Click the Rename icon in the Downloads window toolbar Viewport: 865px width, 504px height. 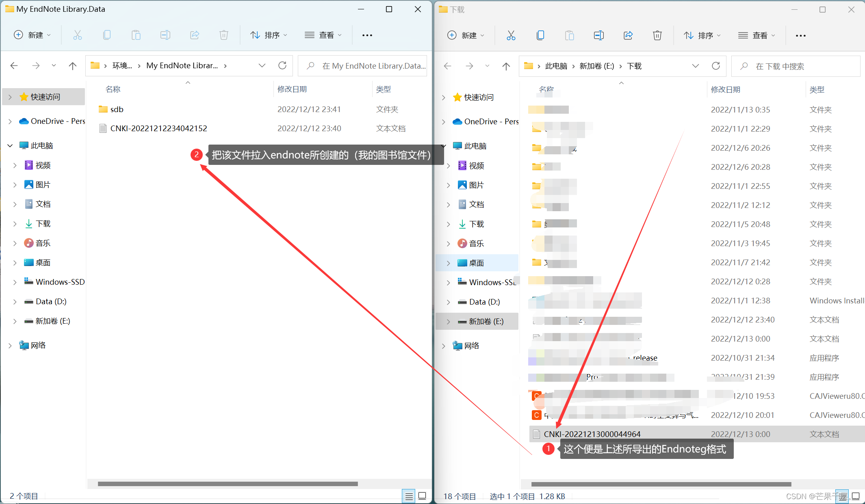pos(598,36)
